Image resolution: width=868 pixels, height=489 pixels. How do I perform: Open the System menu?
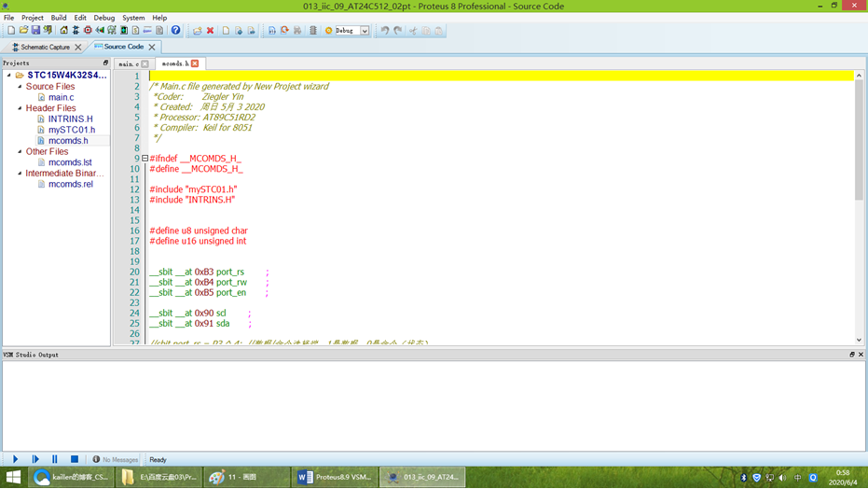(x=133, y=18)
